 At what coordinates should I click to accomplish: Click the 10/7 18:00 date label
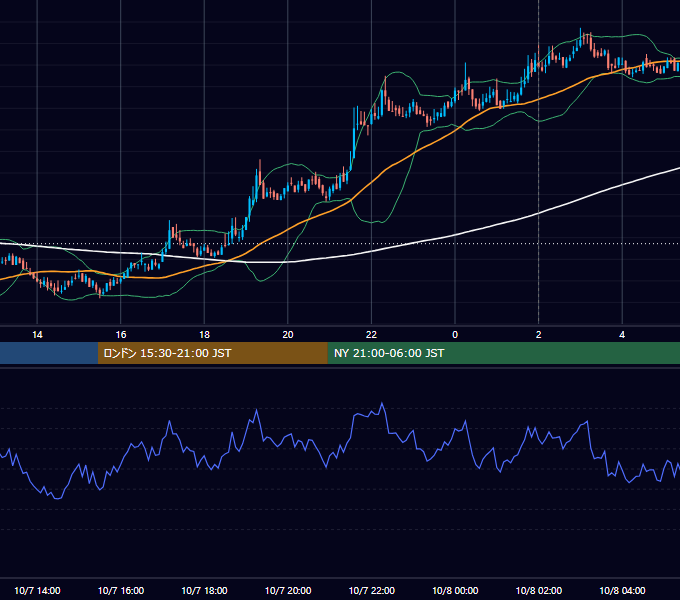204,590
